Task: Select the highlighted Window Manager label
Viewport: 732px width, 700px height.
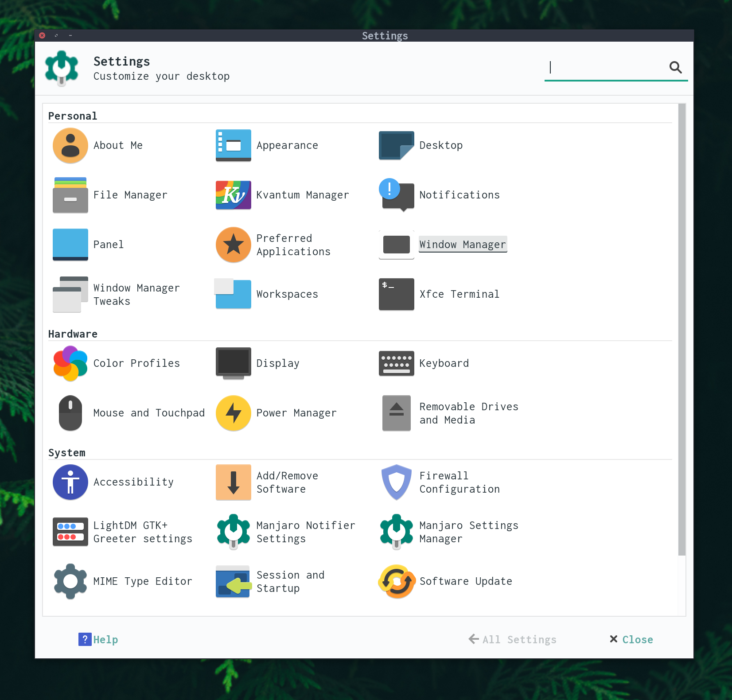Action: (463, 245)
